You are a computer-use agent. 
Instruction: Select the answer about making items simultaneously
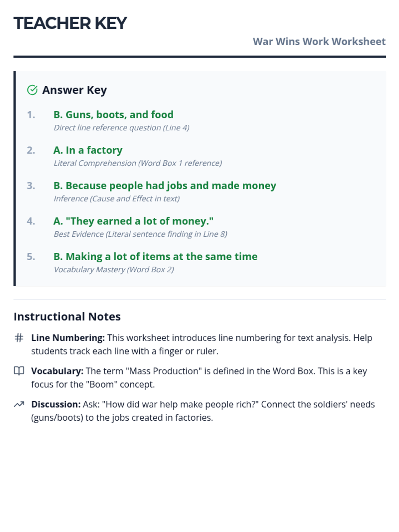(155, 257)
